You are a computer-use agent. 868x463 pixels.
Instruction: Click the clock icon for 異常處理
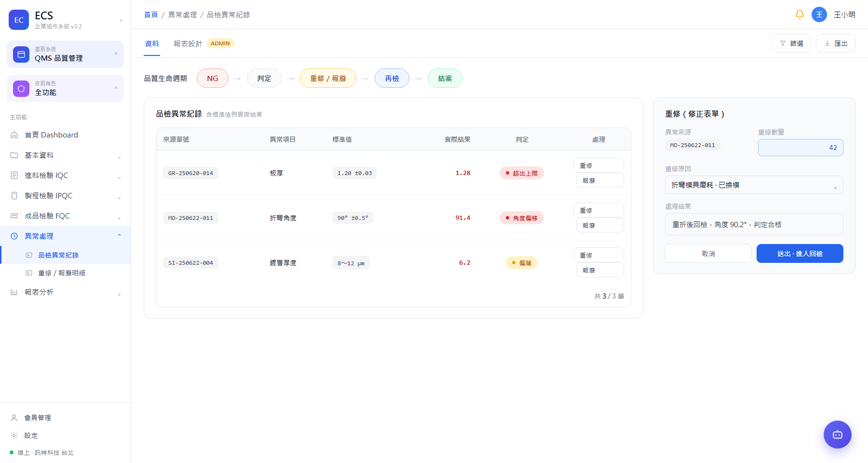pos(14,236)
